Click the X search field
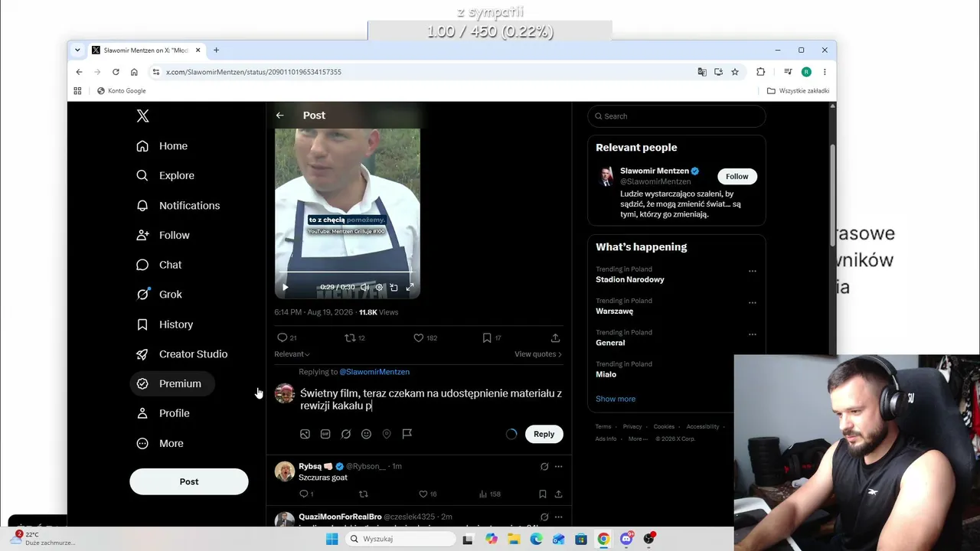 [x=677, y=116]
